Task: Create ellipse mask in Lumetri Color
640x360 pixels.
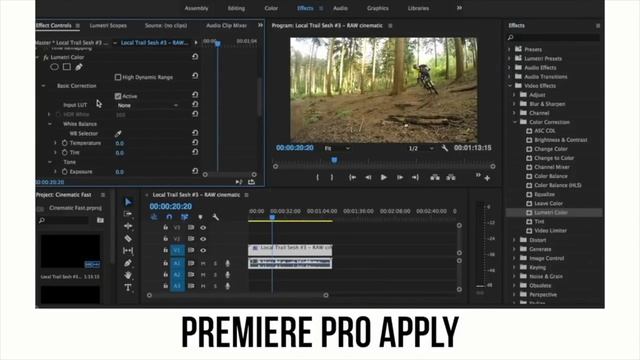Action: click(54, 67)
